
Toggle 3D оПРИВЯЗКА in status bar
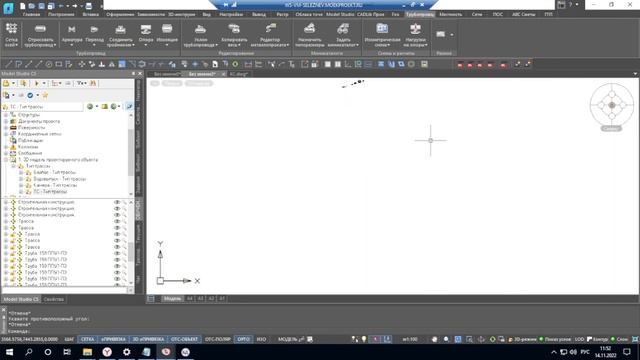click(x=148, y=339)
